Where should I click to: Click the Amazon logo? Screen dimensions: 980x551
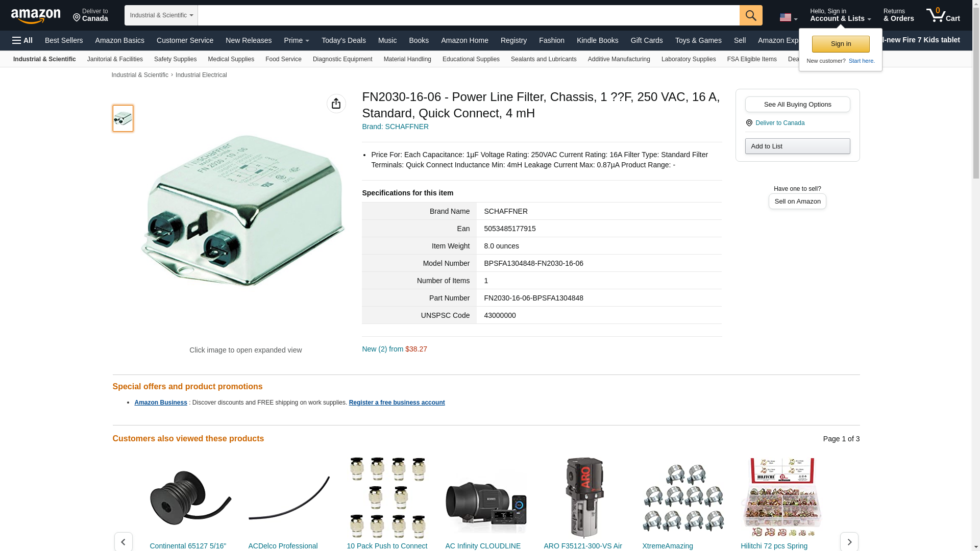point(36,16)
